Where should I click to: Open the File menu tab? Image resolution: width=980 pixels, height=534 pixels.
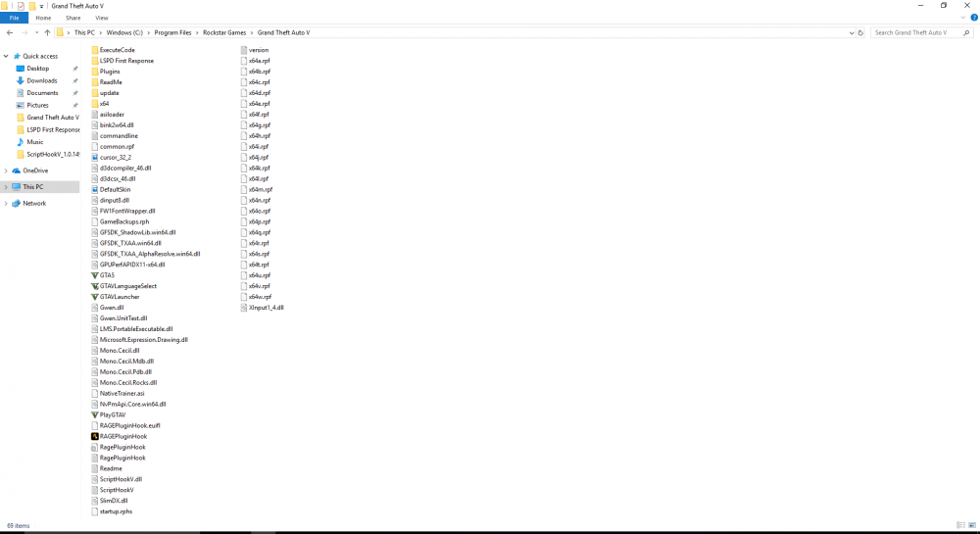click(x=14, y=18)
